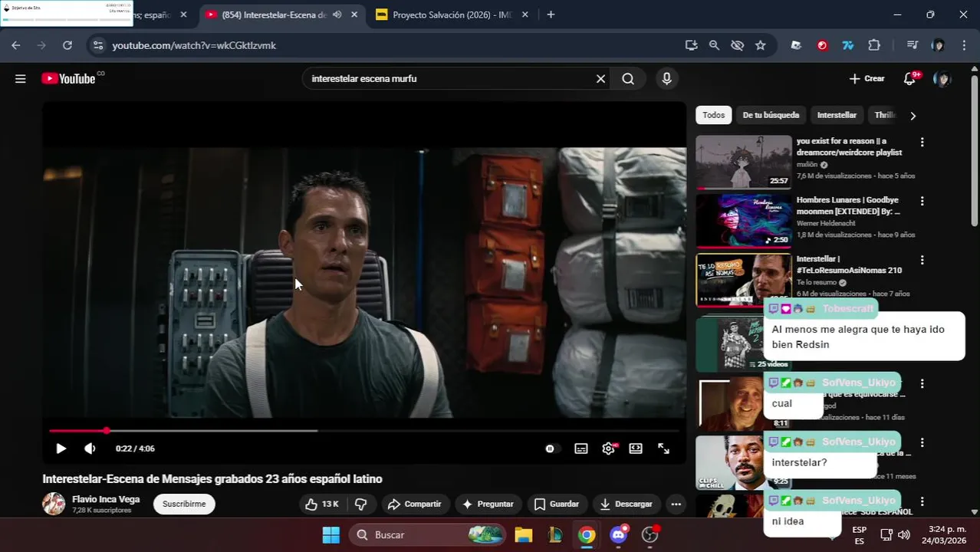The width and height of the screenshot is (980, 552).
Task: Open YouTube notifications bell
Action: tap(909, 78)
